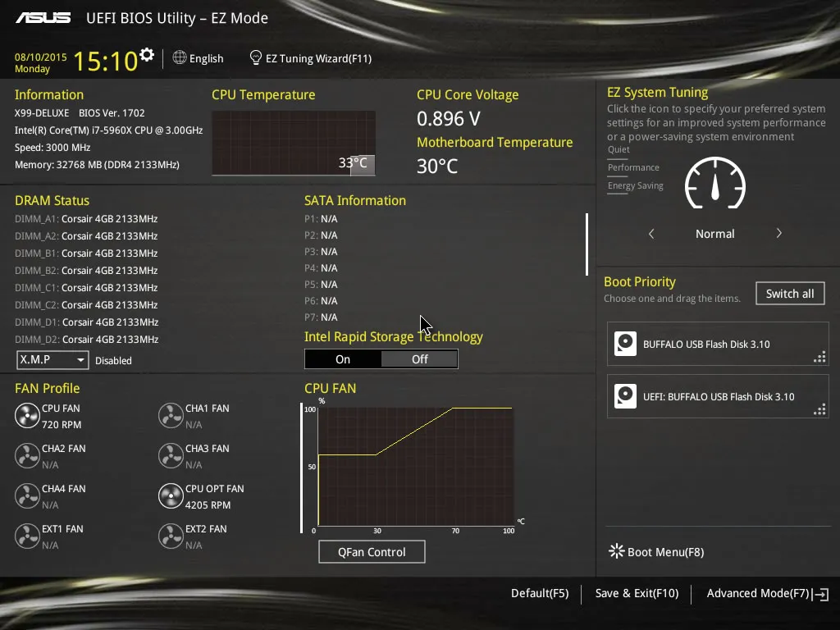This screenshot has height=630, width=840.
Task: Click the Boot Menu starburst icon
Action: coord(617,551)
